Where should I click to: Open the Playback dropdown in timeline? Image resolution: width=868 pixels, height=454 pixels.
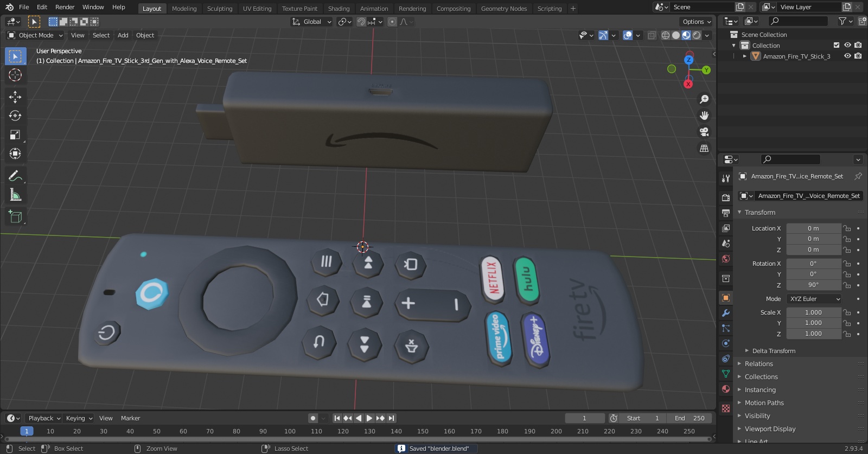[44, 418]
